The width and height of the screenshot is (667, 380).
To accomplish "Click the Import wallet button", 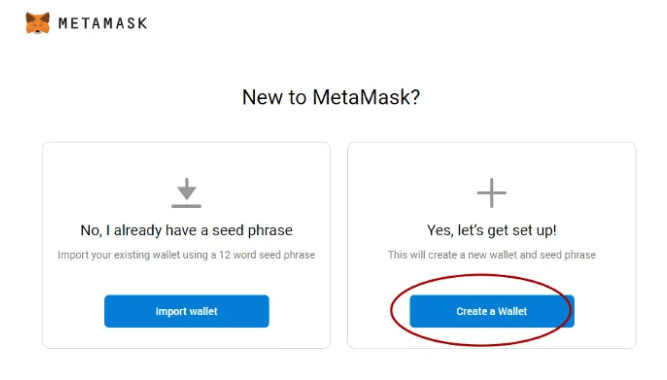I will [187, 311].
